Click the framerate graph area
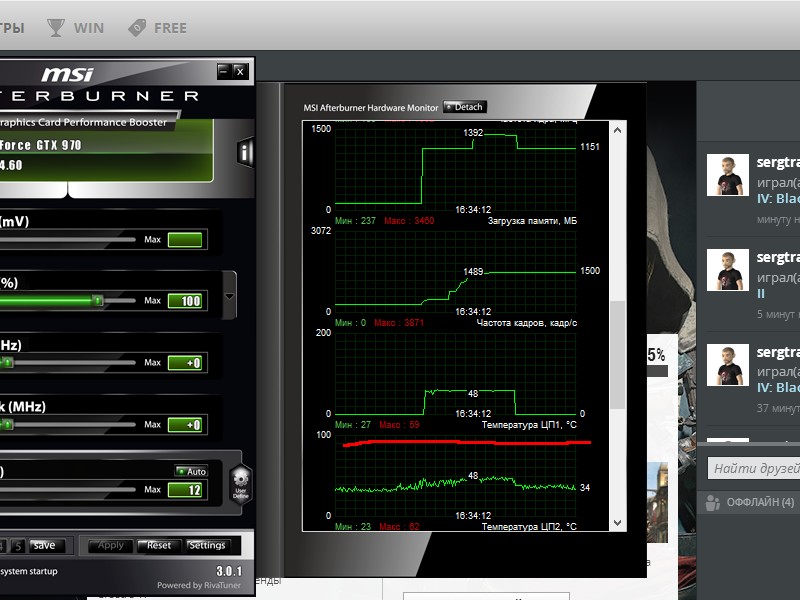 click(456, 371)
